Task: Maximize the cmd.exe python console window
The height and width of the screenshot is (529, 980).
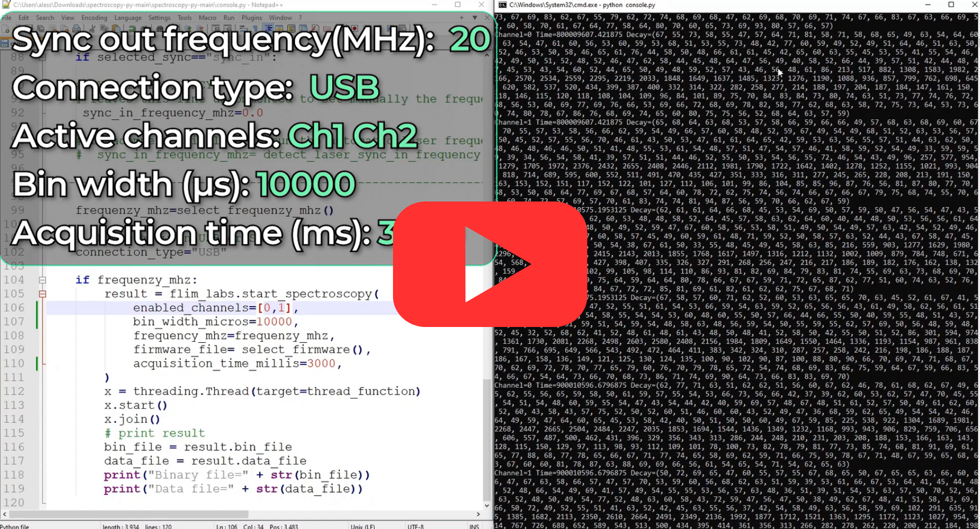Action: 951,5
